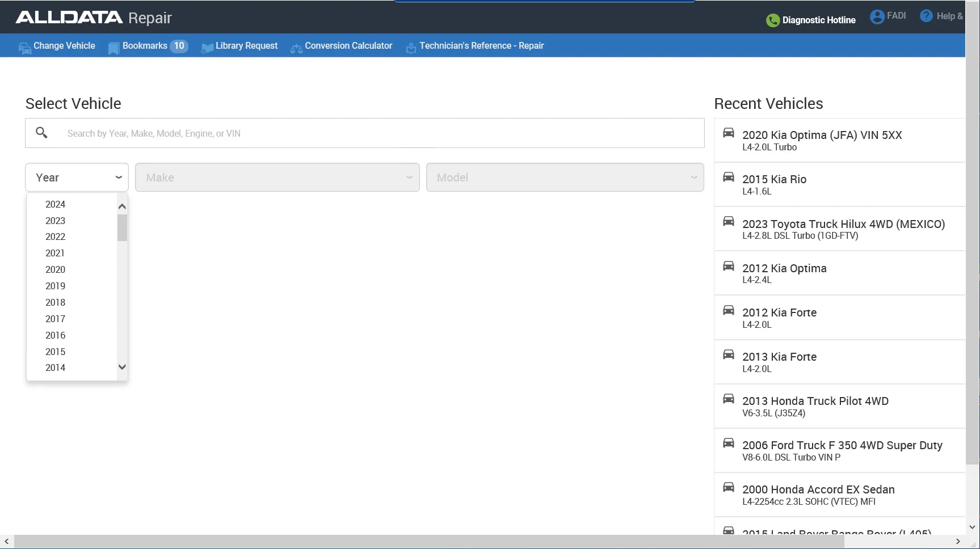Click the Bookmarks count badge 10
Viewport: 980px width, 549px height.
coord(179,46)
